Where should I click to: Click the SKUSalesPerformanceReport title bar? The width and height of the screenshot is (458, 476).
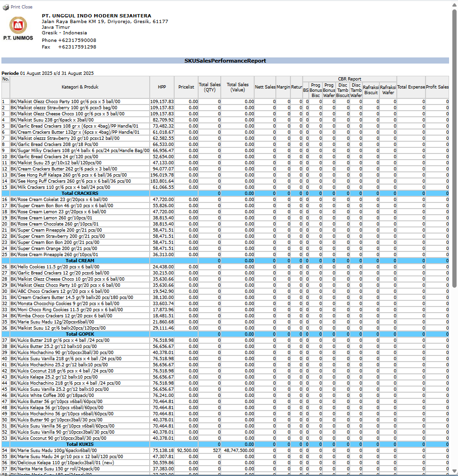[225, 61]
